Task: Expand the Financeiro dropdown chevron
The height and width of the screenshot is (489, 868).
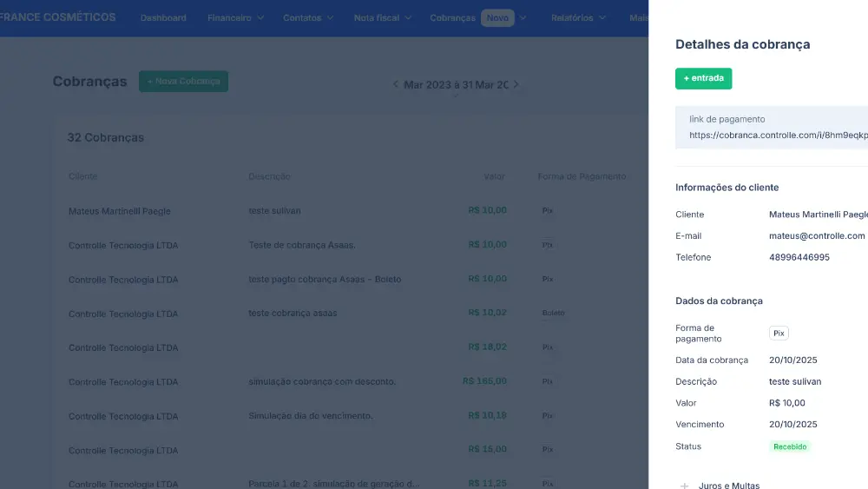Action: (260, 17)
